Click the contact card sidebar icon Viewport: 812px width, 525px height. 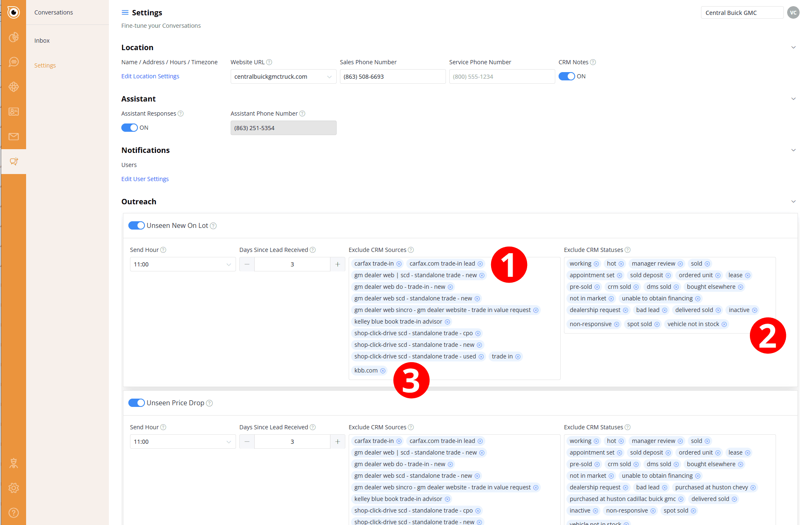(x=14, y=111)
